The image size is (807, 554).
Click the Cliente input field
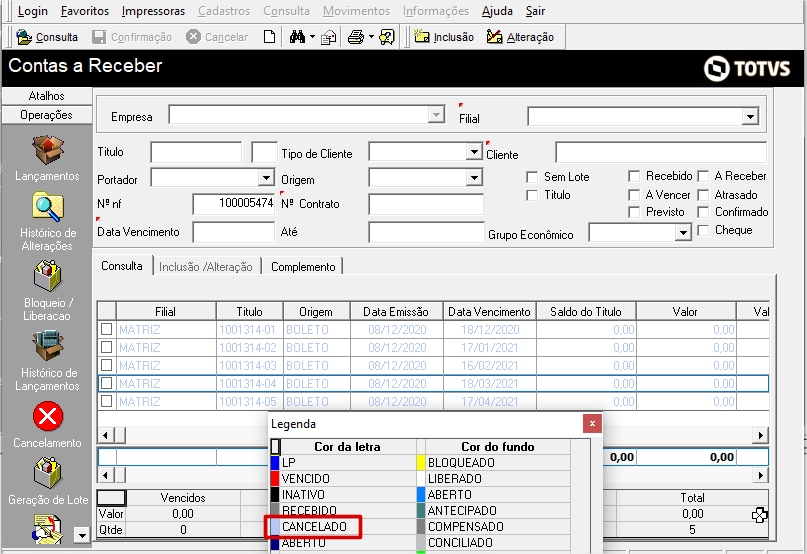(661, 152)
